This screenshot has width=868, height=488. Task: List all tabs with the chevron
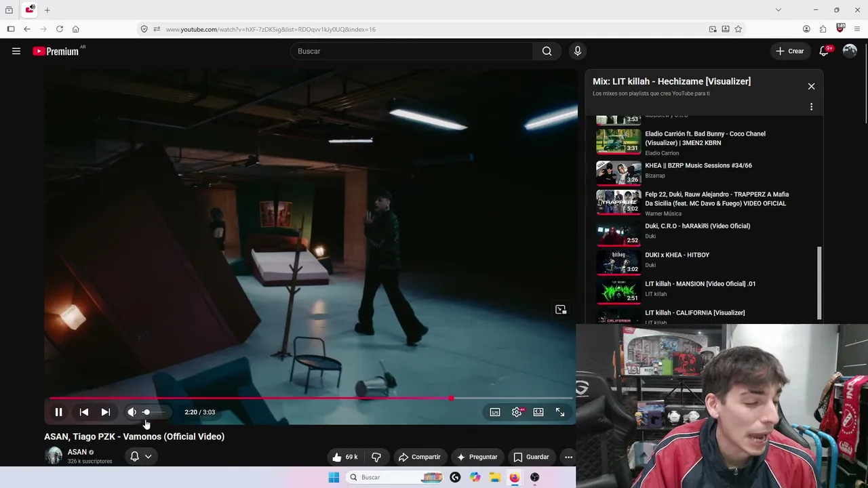(x=778, y=10)
